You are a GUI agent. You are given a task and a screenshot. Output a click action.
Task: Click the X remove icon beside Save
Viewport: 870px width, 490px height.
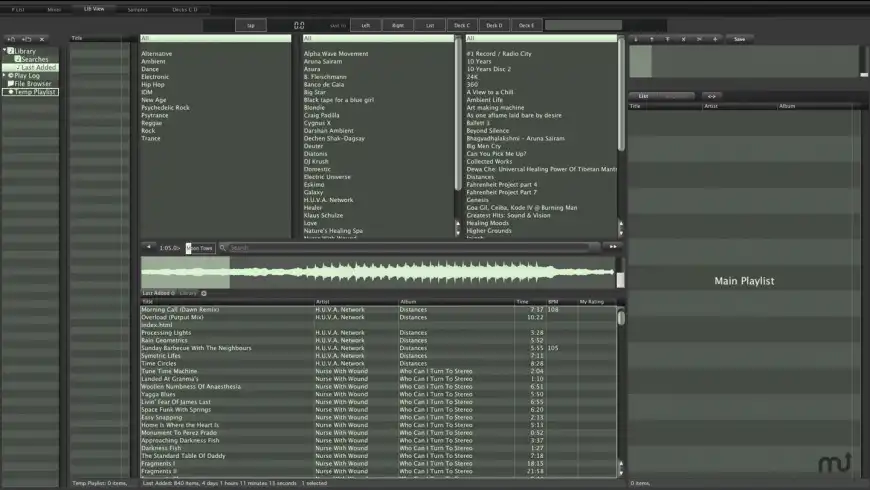click(683, 39)
